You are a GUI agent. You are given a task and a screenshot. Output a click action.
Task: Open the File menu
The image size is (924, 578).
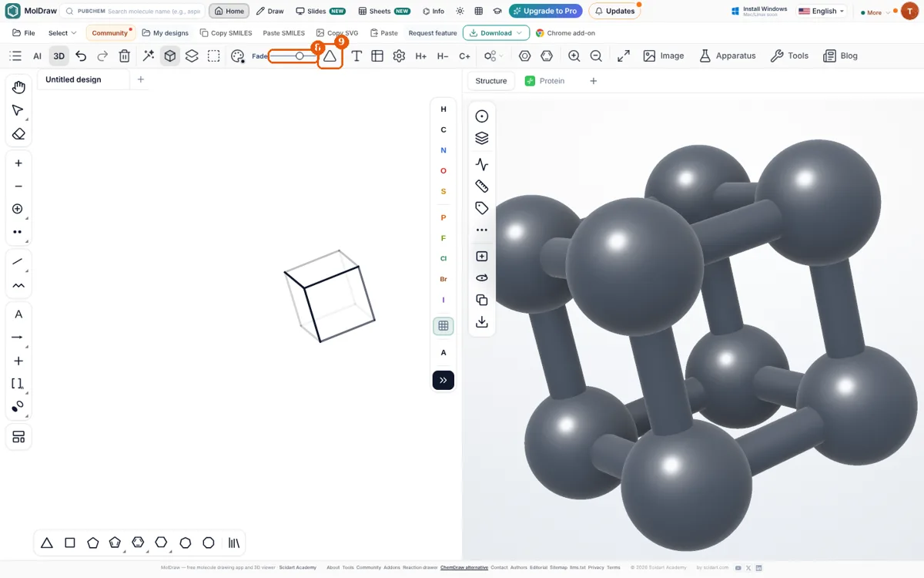point(24,33)
